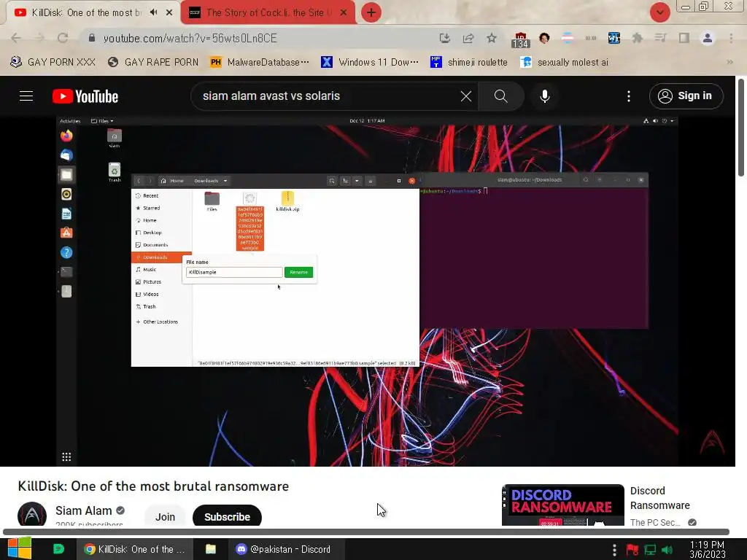
Task: Install the app using the address-bar icon
Action: [444, 38]
